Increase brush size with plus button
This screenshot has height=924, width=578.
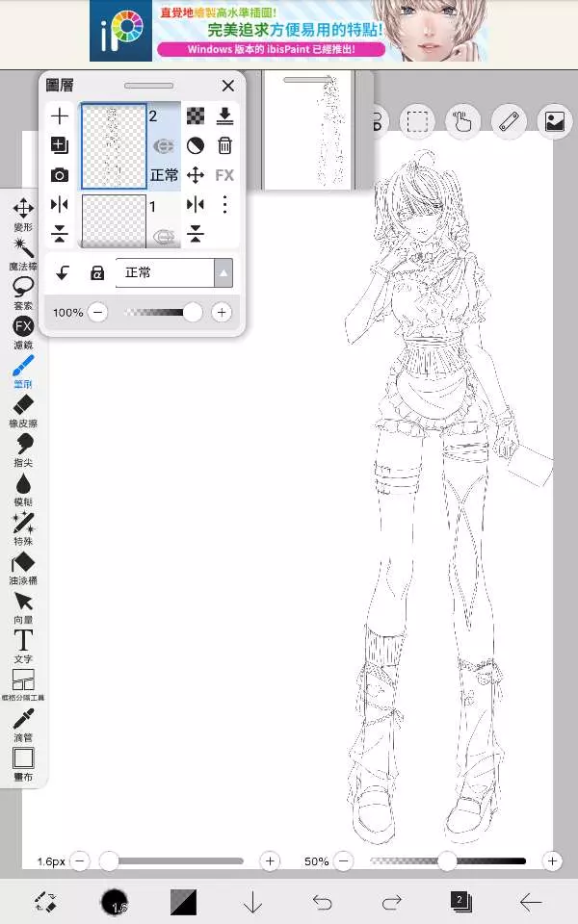271,861
